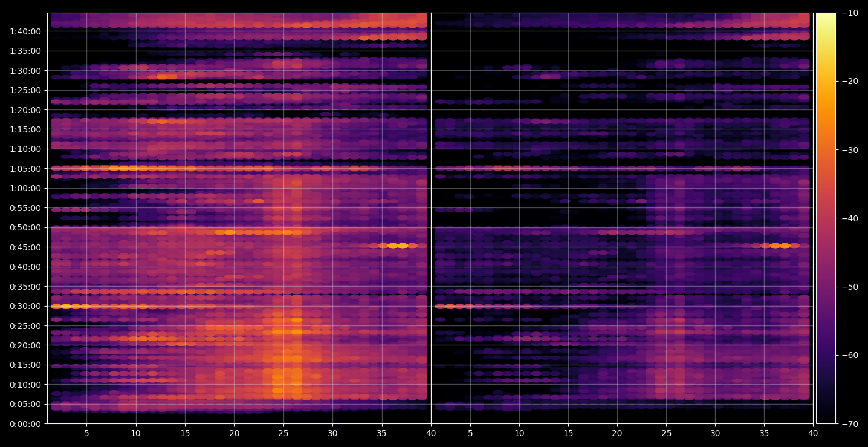Select the 1:20:00 time label

[25, 110]
